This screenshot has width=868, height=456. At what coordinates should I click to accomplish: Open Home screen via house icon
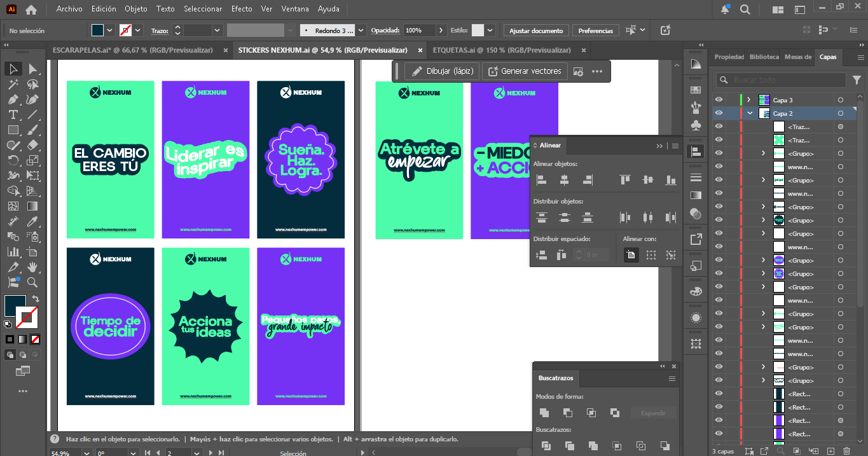pos(31,10)
